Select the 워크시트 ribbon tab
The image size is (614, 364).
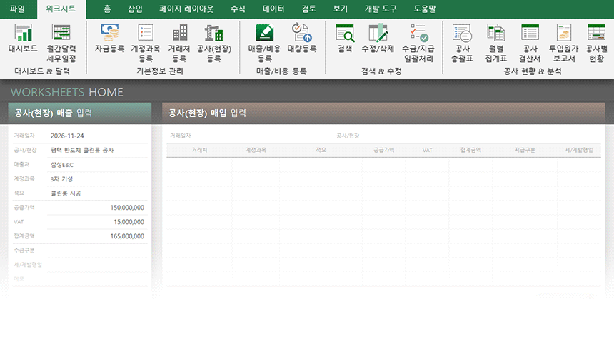61,9
